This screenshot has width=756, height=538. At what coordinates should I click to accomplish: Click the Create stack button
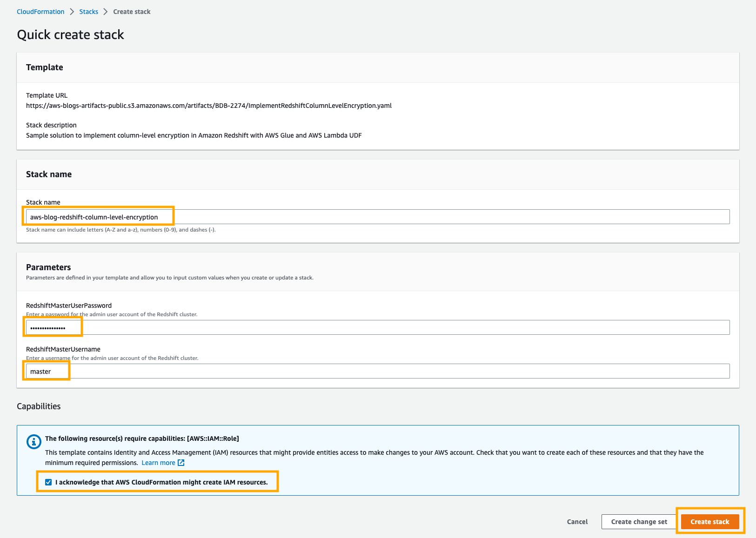(710, 522)
